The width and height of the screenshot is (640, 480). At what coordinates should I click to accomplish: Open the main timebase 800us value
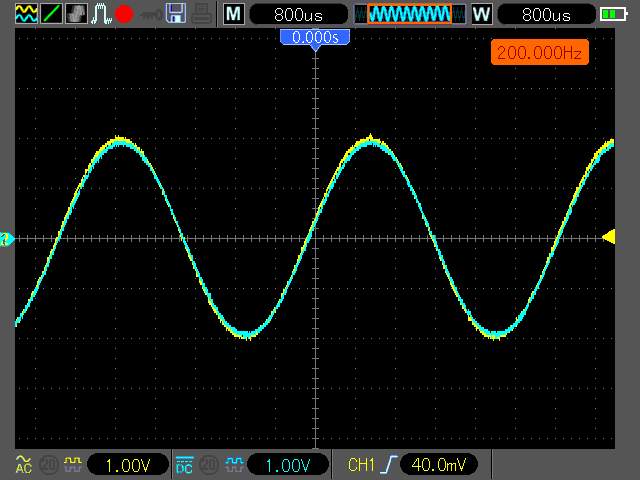tap(298, 14)
